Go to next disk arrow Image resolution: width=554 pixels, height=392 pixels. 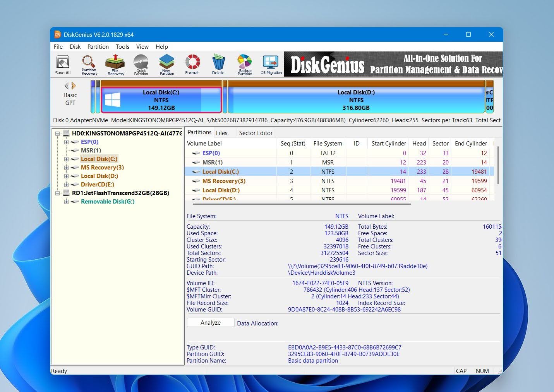click(74, 86)
